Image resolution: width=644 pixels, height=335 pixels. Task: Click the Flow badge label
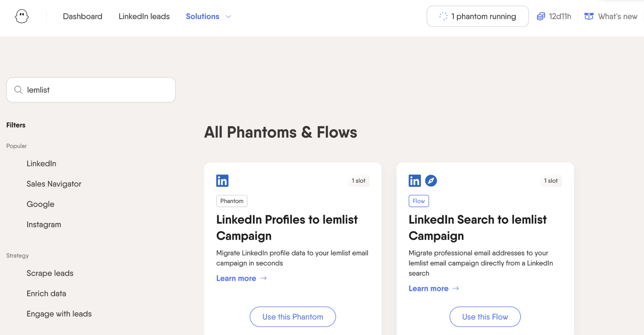point(419,201)
